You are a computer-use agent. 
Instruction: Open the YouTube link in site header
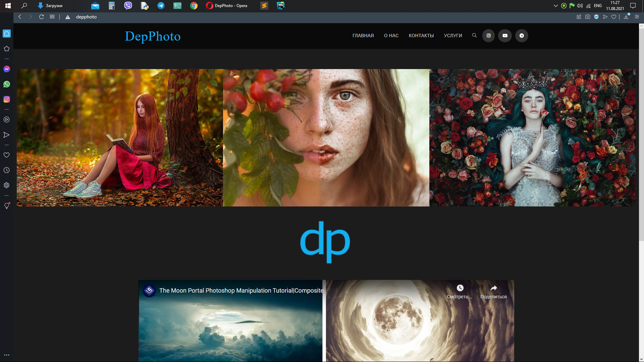[505, 36]
